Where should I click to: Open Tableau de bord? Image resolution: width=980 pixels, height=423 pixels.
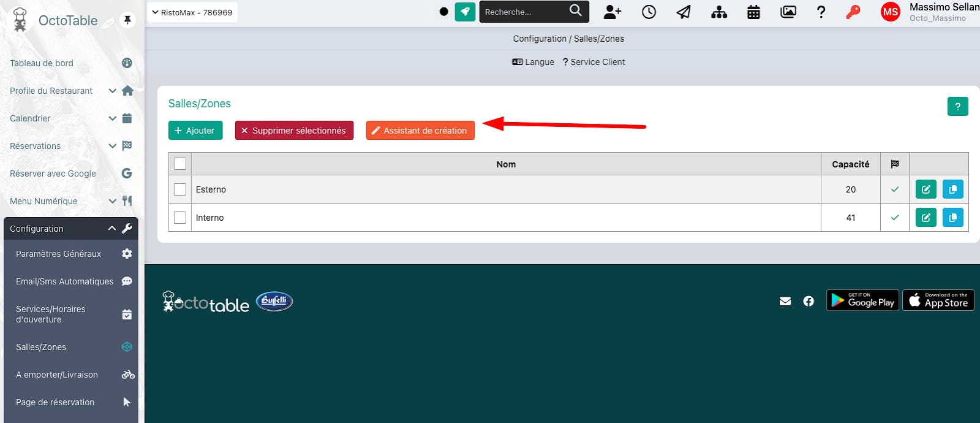coord(72,63)
